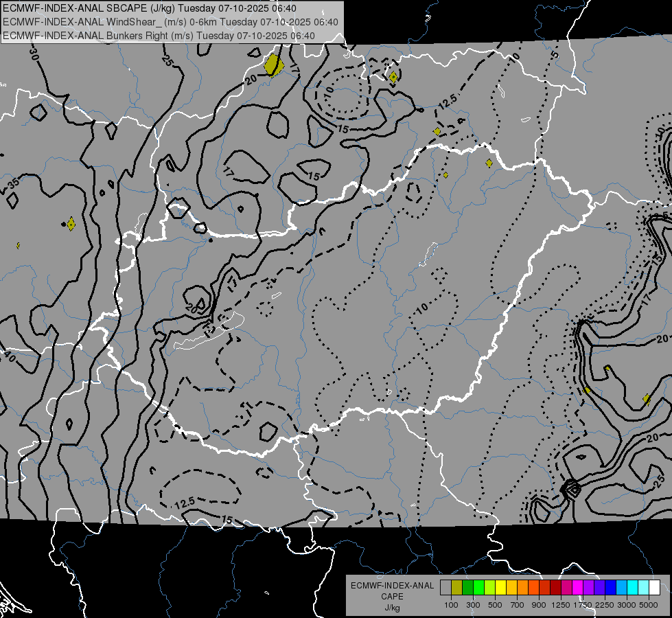Click the 1750 tick label in the colorbar
This screenshot has width=672, height=618.
pyautogui.click(x=583, y=605)
